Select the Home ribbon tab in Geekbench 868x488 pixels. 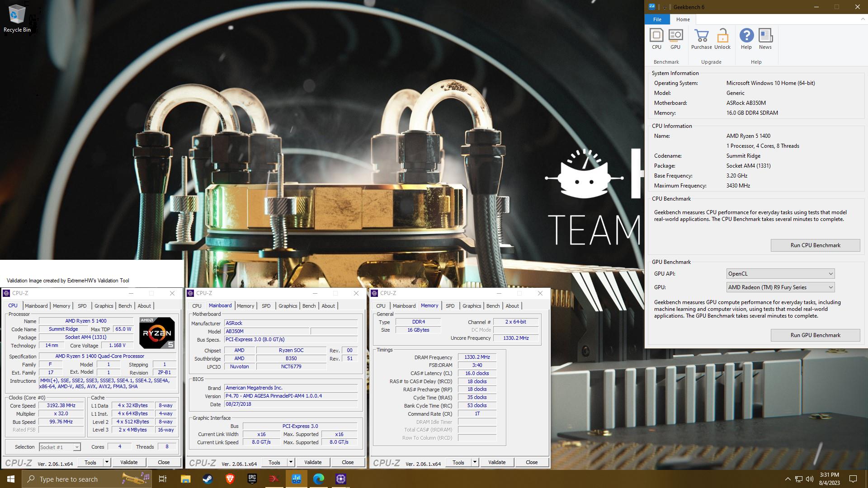coord(683,19)
